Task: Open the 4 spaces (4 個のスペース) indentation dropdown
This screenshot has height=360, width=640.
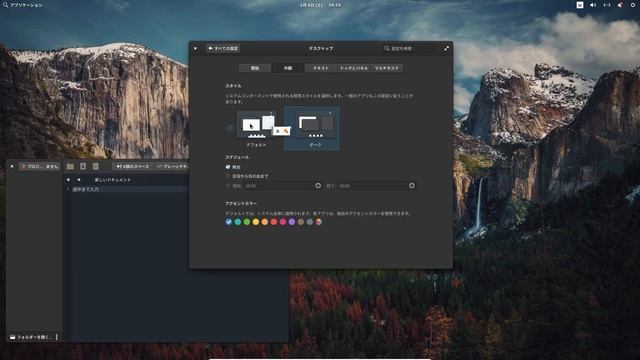Action: tap(132, 167)
